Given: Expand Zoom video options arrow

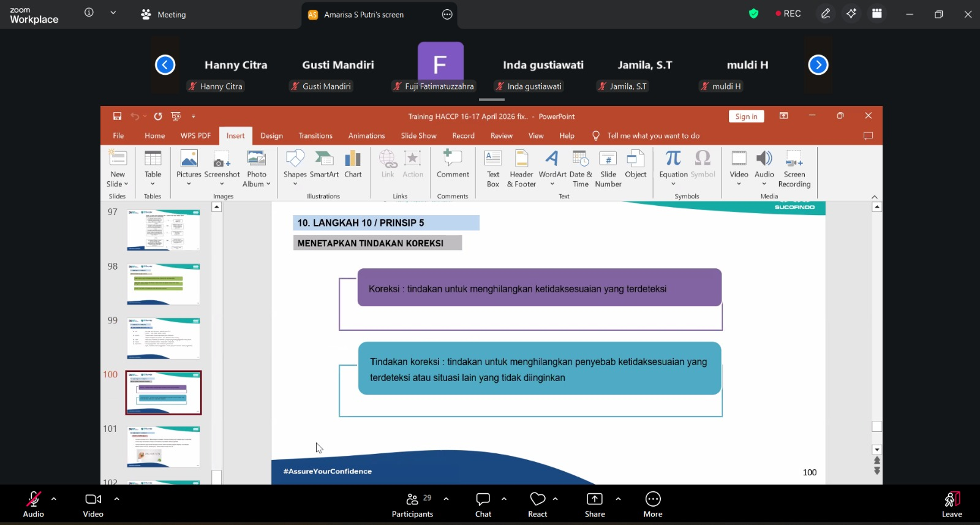Looking at the screenshot, I should 116,499.
